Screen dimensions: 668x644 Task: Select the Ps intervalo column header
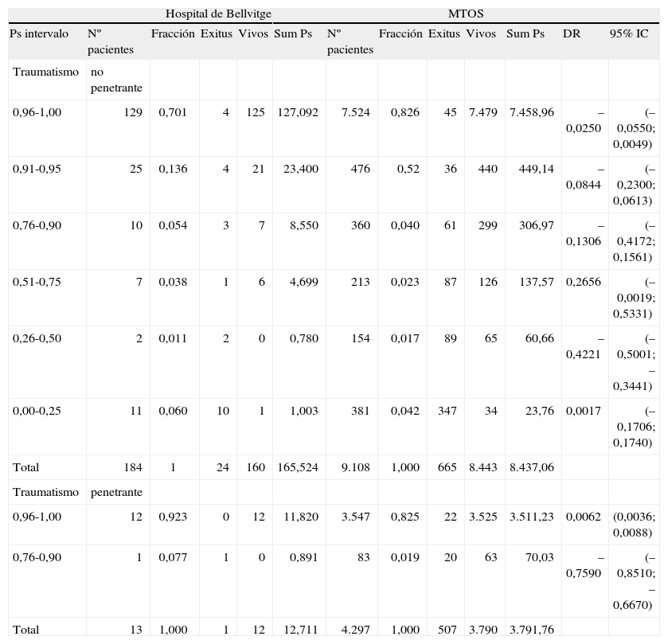point(40,34)
